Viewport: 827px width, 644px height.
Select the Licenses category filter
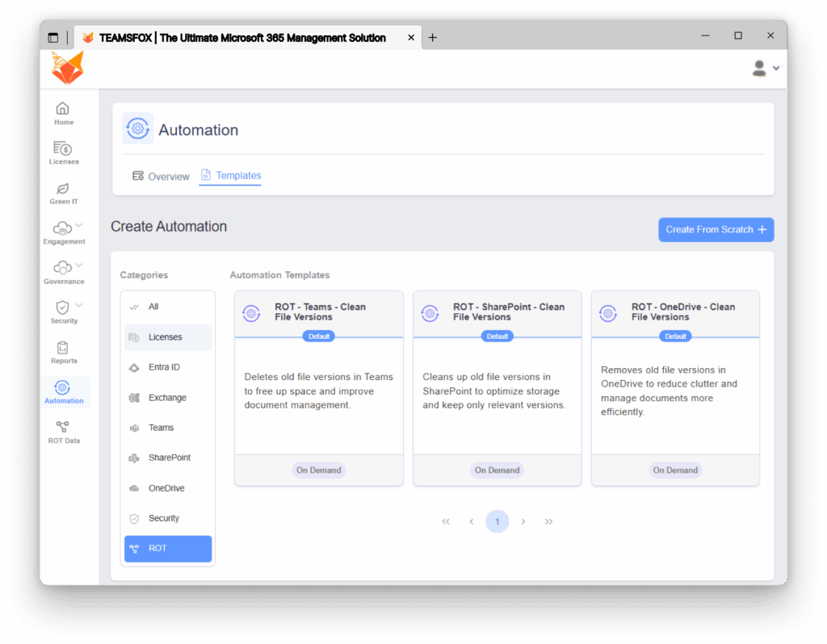pos(168,337)
